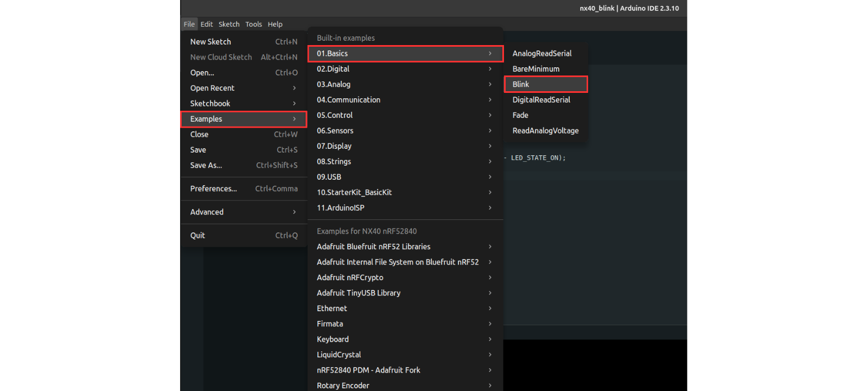Screen dimensions: 868x391
Task: Expand the Sketchbook submenu
Action: click(x=244, y=104)
